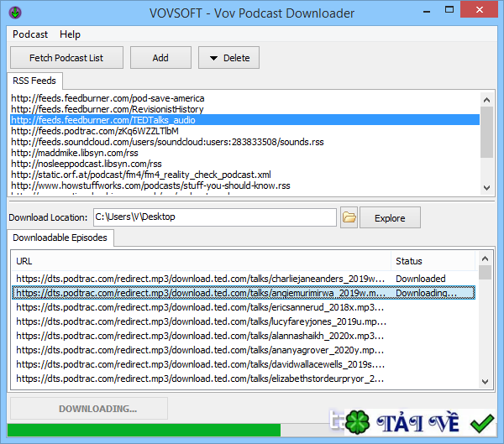Close the Vov Podcast Downloader window
Viewport: 504px width, 444px height.
(480, 9)
